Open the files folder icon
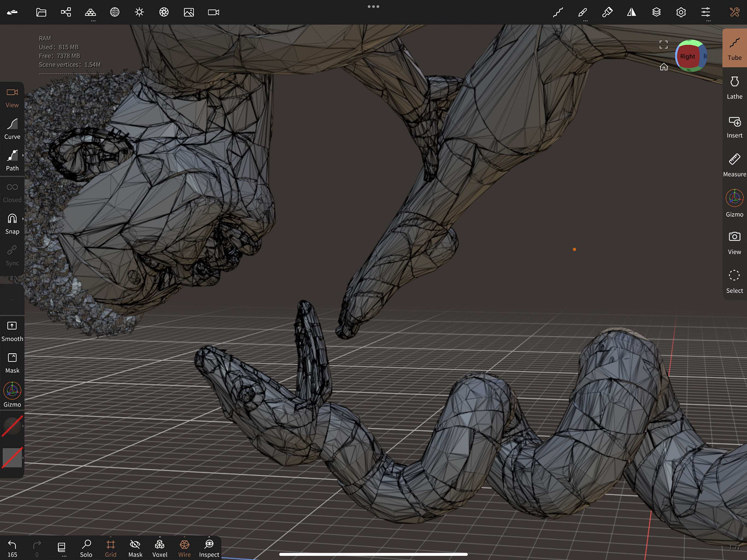Viewport: 747px width, 560px height. click(x=41, y=12)
